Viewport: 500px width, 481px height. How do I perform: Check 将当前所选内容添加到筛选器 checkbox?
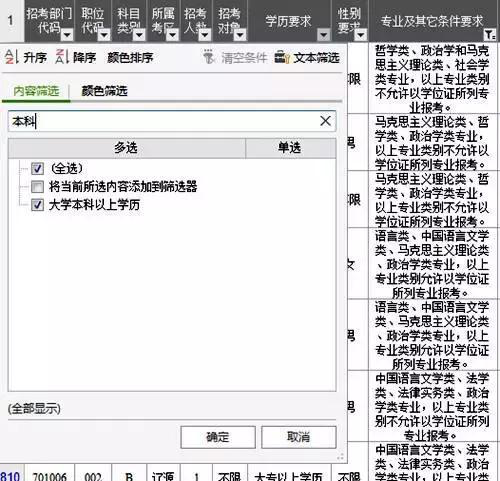37,187
